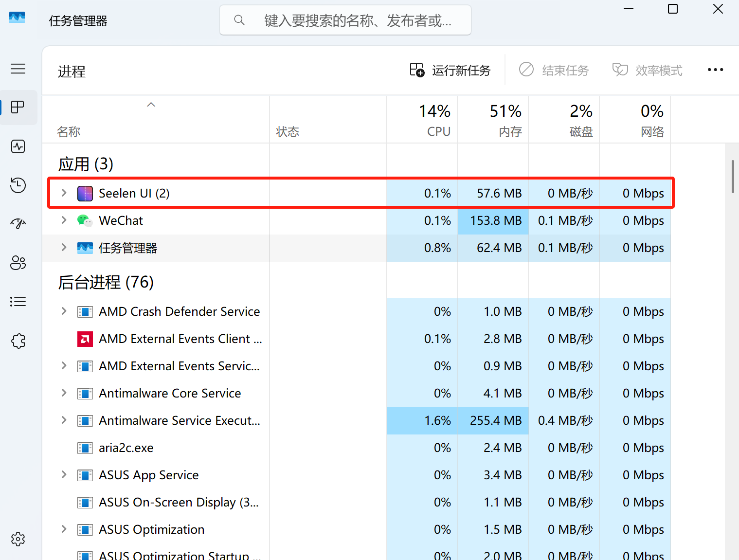Expand the 任务管理器 process group
Screen dimensions: 739x560
click(64, 248)
